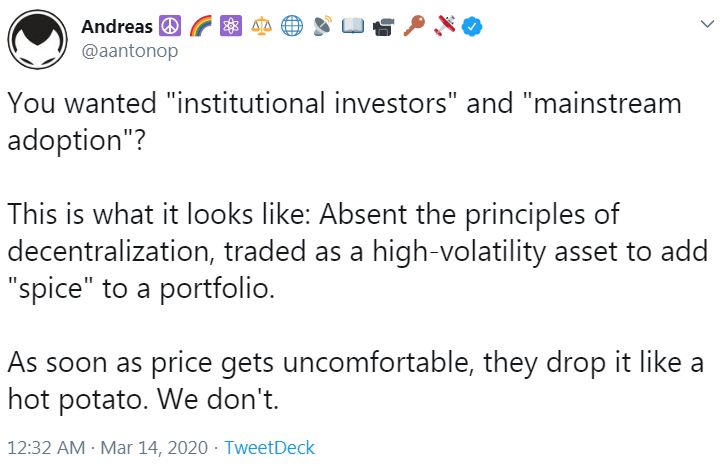This screenshot has width=723, height=468.
Task: Expand the tweet options chevron menu
Action: click(707, 24)
